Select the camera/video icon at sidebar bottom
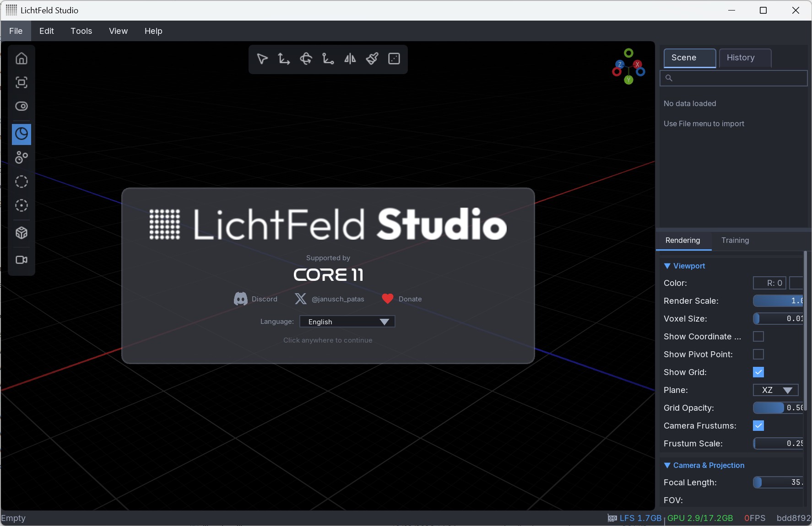Viewport: 812px width, 526px height. coord(21,260)
